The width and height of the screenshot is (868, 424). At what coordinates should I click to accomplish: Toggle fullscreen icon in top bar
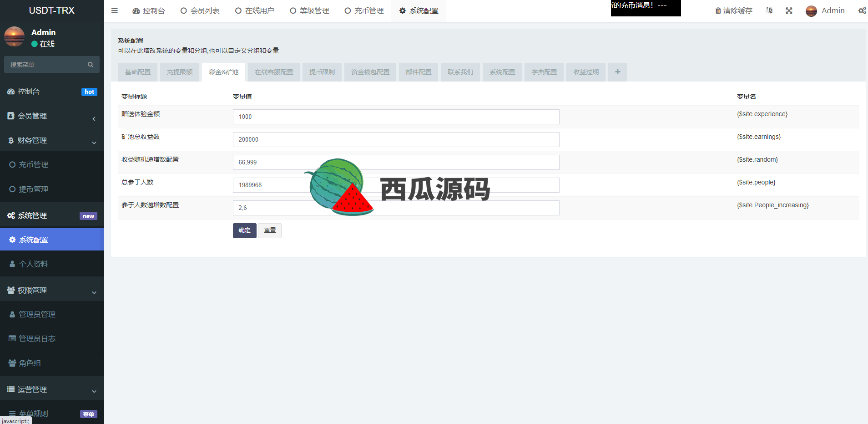point(789,10)
